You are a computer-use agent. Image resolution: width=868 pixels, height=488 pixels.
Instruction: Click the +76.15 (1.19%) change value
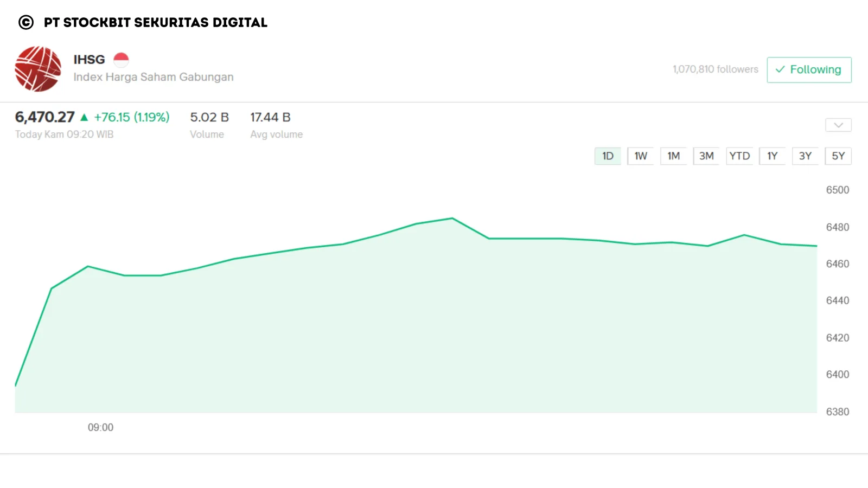132,117
